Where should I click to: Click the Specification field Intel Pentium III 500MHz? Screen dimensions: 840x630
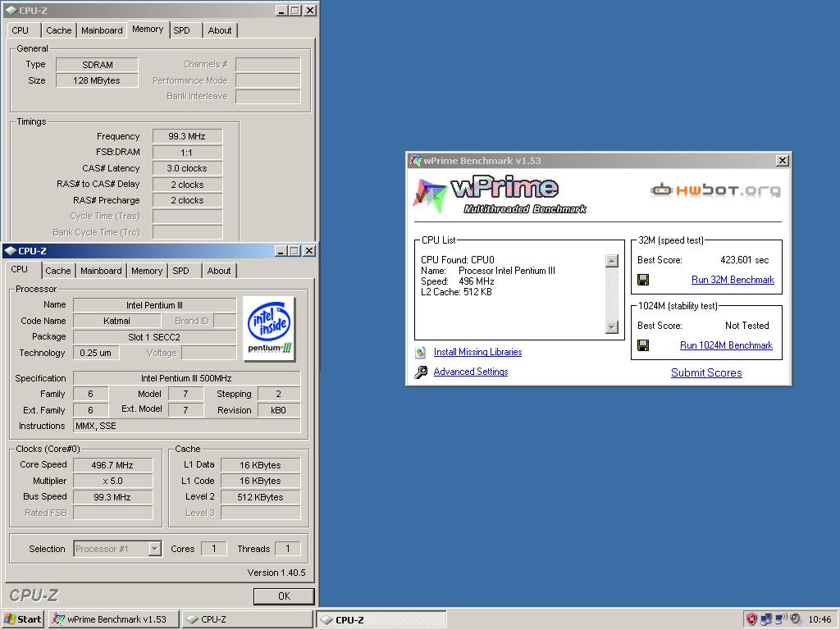pos(186,378)
